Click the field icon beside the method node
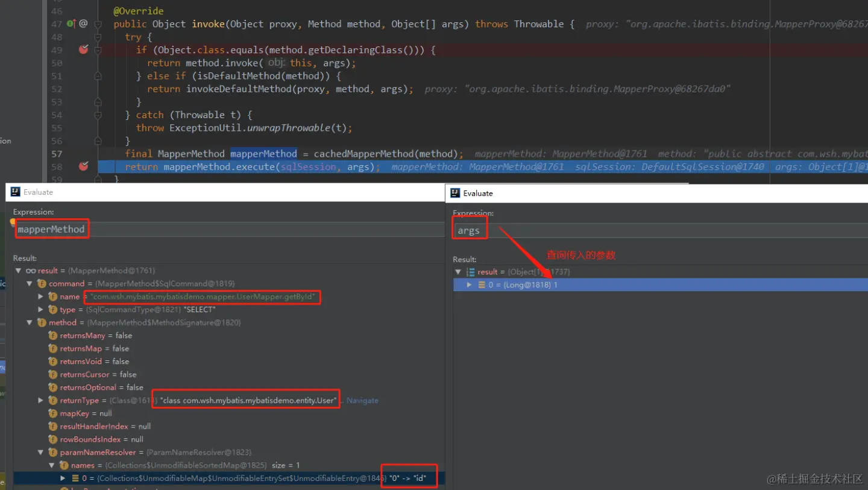This screenshot has height=490, width=868. (x=42, y=322)
